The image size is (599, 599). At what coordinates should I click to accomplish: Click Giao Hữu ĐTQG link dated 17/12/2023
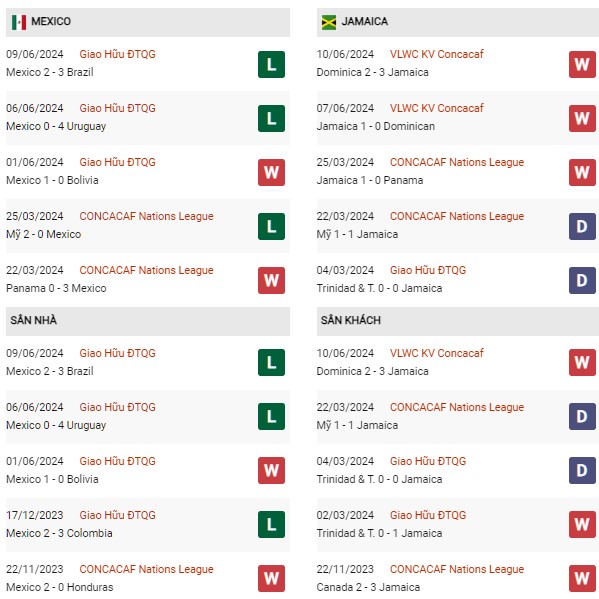tap(117, 515)
